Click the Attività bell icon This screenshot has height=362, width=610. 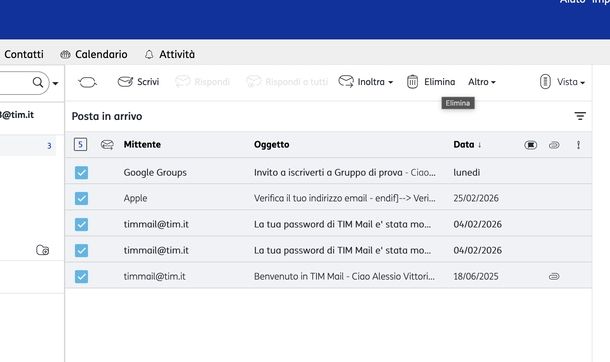(x=149, y=54)
